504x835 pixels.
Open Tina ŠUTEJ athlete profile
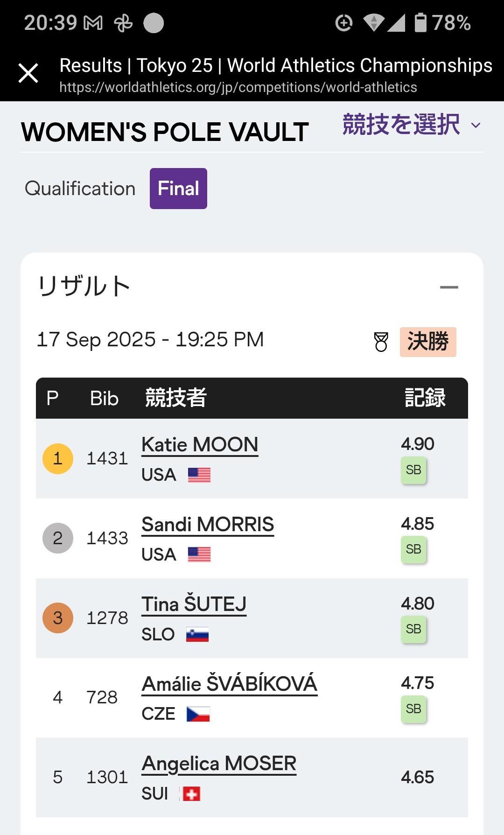coord(194,604)
